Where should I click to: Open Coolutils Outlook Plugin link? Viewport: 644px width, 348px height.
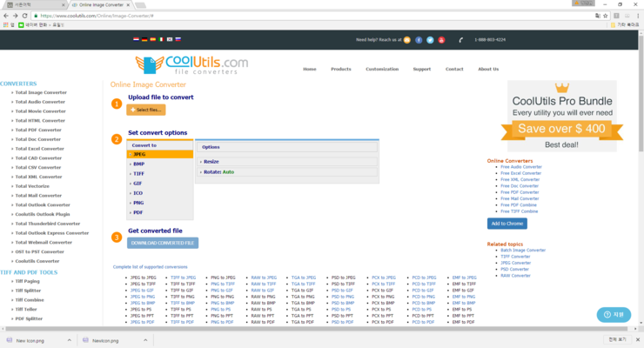click(43, 214)
